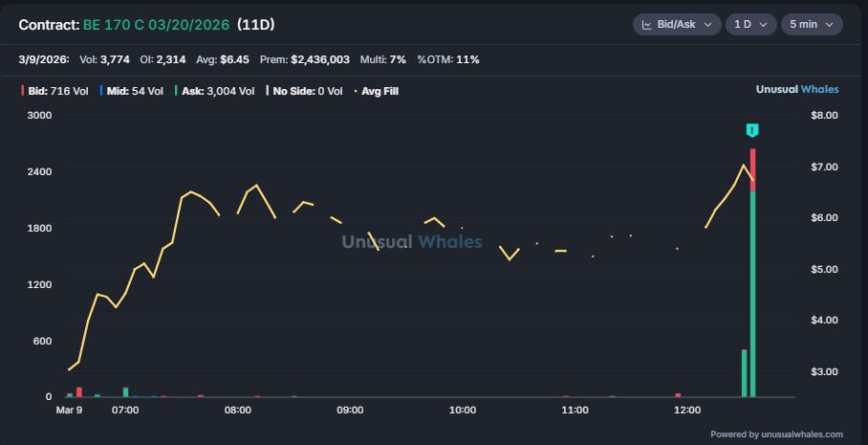Click the 09:00 time axis label
The height and width of the screenshot is (445, 868).
[350, 411]
